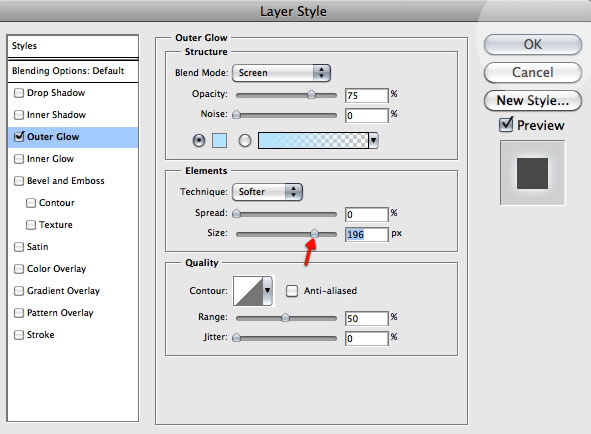Viewport: 591px width, 434px height.
Task: Click the light blue glow color swatch
Action: point(219,141)
